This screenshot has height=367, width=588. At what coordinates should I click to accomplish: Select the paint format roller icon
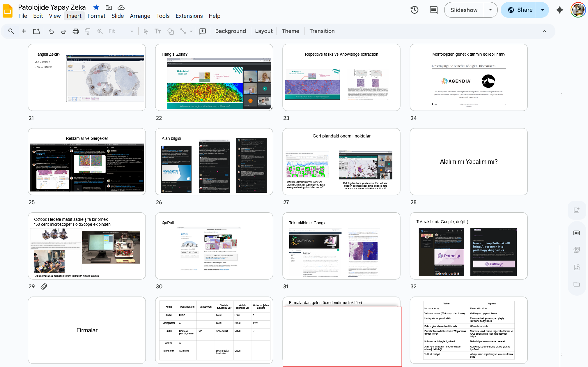pos(88,31)
